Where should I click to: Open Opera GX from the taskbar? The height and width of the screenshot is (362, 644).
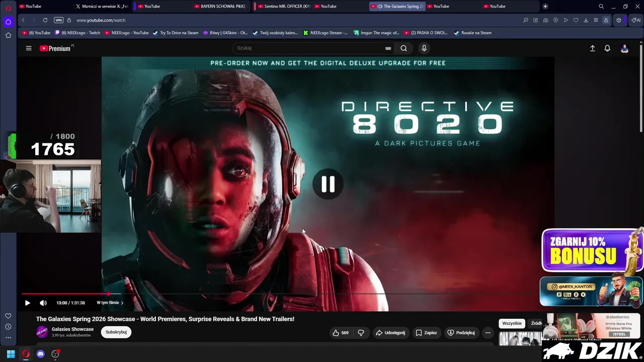click(26, 354)
